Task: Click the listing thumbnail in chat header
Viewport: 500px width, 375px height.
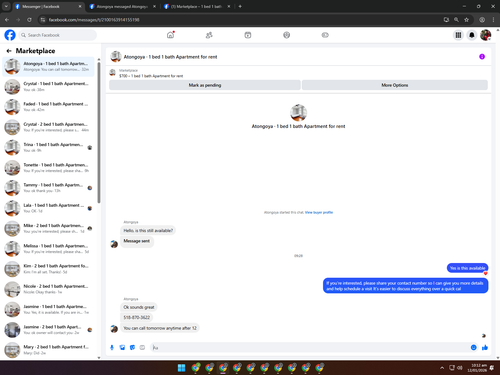Action: (116, 57)
